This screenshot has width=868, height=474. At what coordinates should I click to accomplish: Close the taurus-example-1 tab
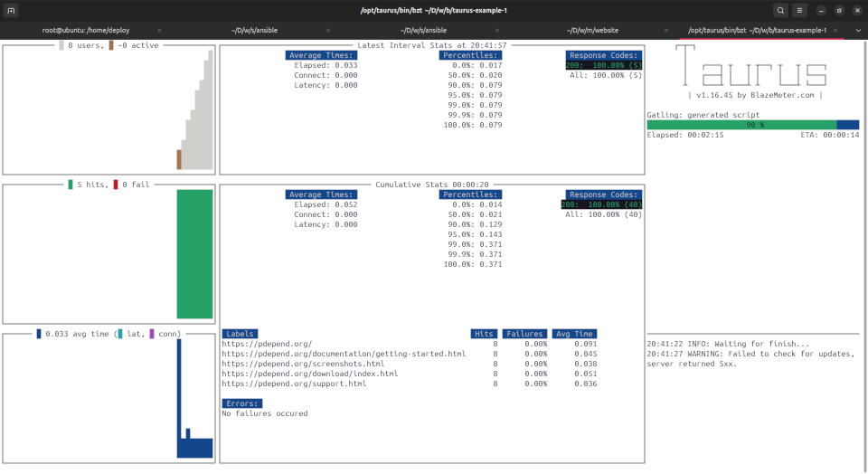(x=835, y=30)
